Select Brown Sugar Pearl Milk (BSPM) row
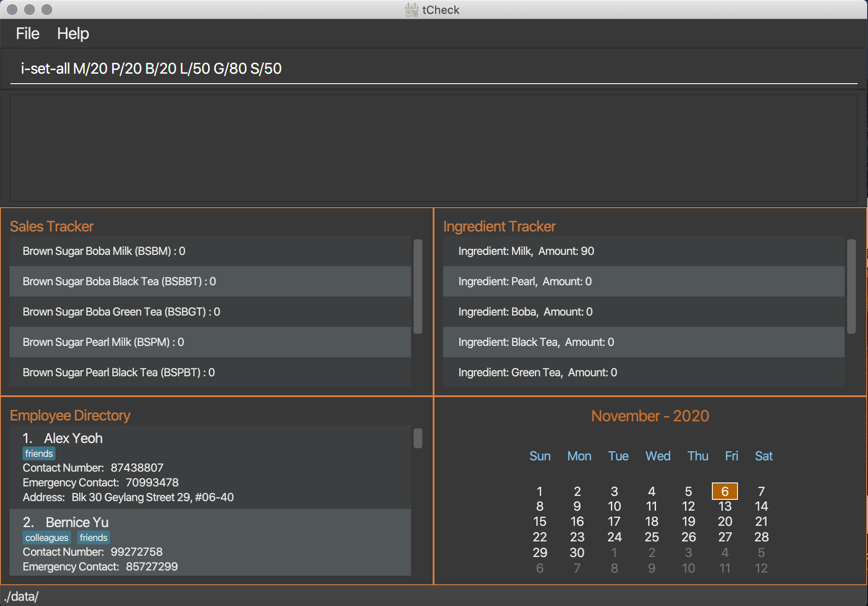The image size is (868, 606). [x=210, y=342]
